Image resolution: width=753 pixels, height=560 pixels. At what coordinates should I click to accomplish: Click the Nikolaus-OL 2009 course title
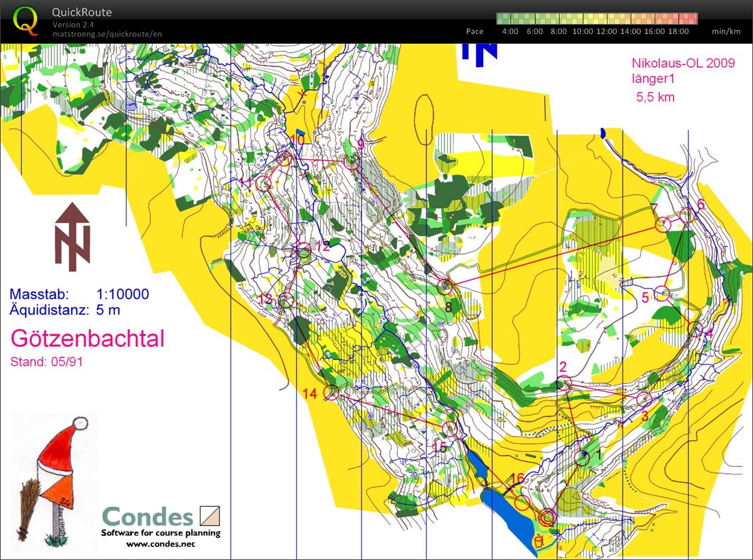point(683,63)
